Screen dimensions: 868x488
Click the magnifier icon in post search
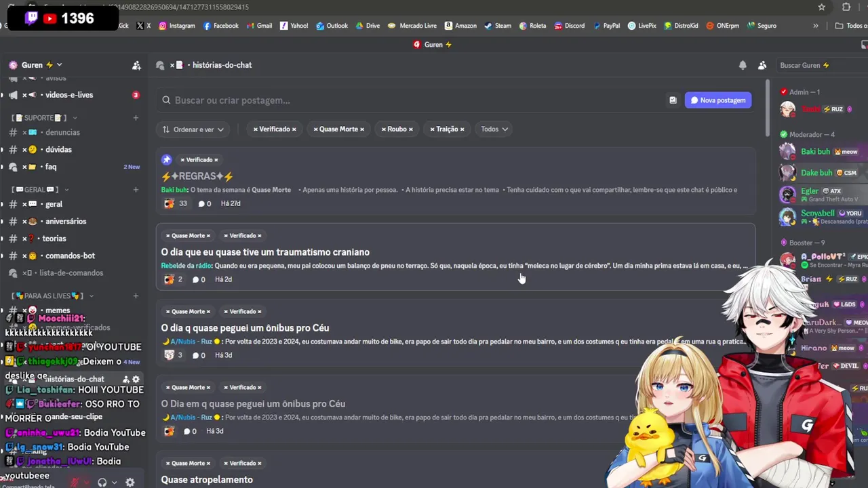[166, 100]
